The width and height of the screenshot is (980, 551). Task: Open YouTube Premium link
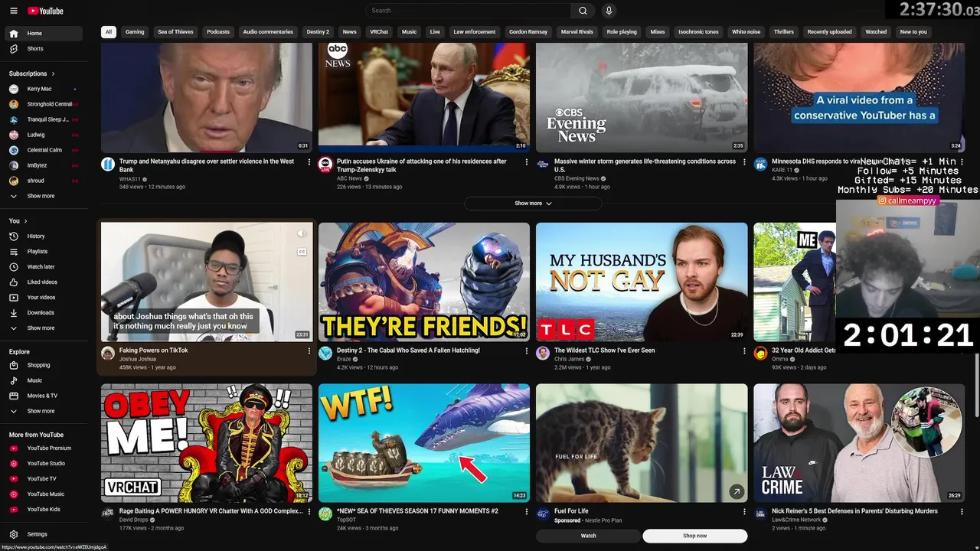pos(44,448)
